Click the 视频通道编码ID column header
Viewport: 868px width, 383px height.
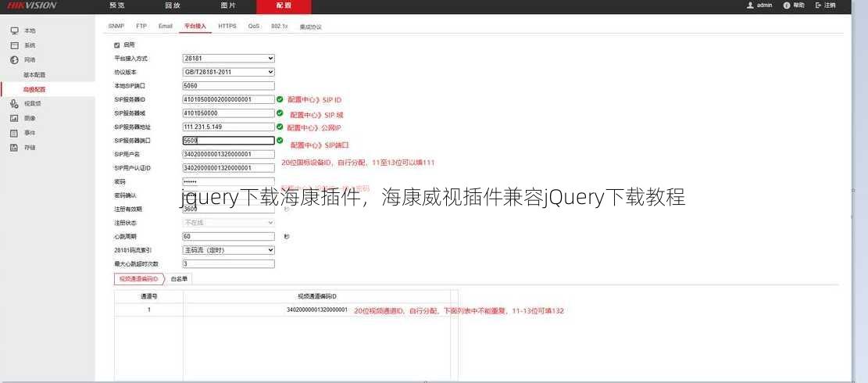[x=317, y=297]
